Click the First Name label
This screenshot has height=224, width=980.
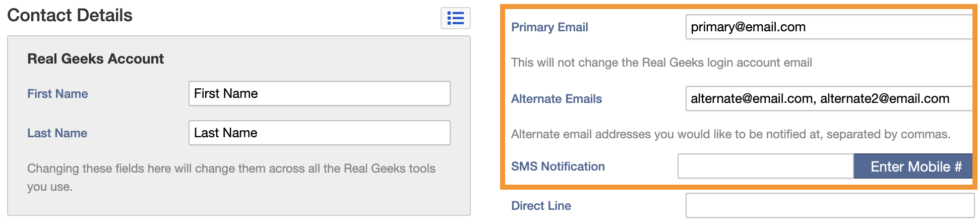tap(57, 94)
